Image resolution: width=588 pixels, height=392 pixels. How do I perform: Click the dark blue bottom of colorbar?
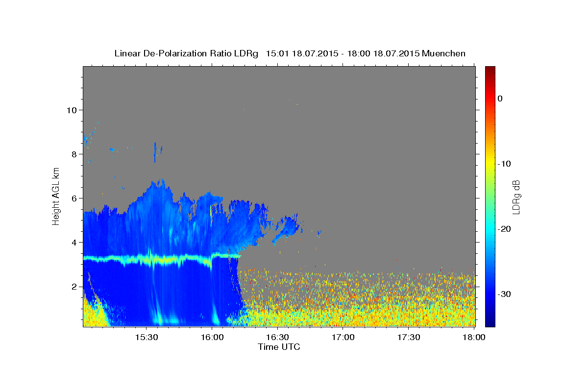490,322
